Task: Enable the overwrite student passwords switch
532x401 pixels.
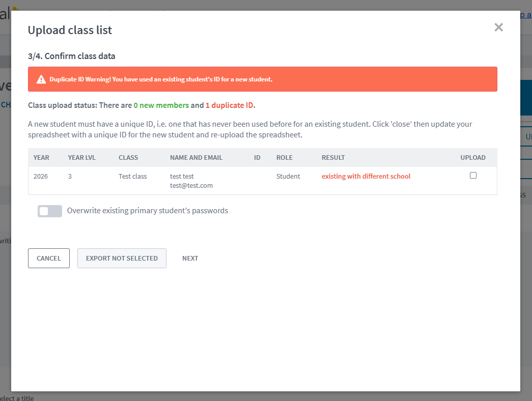Action: 50,211
